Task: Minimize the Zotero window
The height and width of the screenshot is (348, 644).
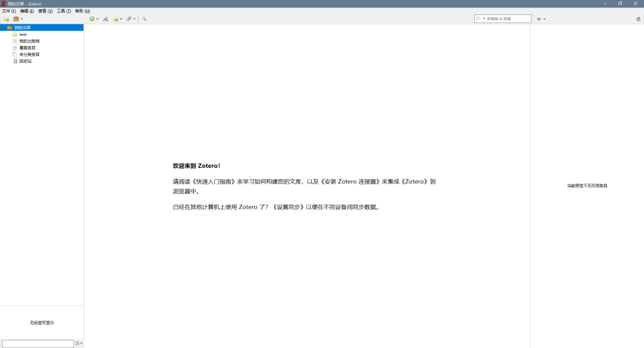Action: pyautogui.click(x=605, y=3)
